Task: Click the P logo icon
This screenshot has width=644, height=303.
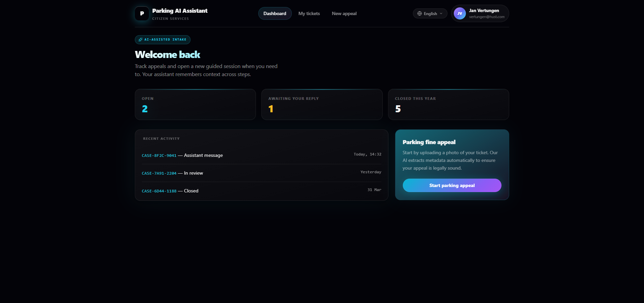Action: (142, 14)
